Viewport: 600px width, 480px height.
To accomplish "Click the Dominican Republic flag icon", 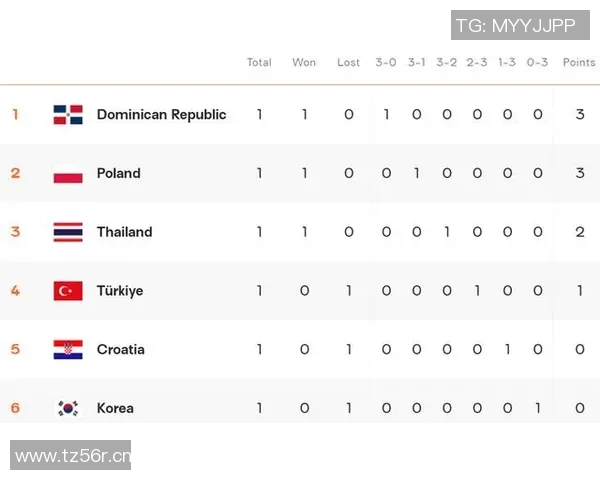I will pos(68,114).
